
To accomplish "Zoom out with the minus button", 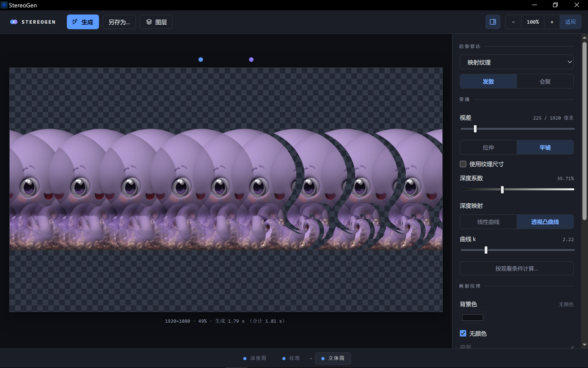I will (x=513, y=22).
